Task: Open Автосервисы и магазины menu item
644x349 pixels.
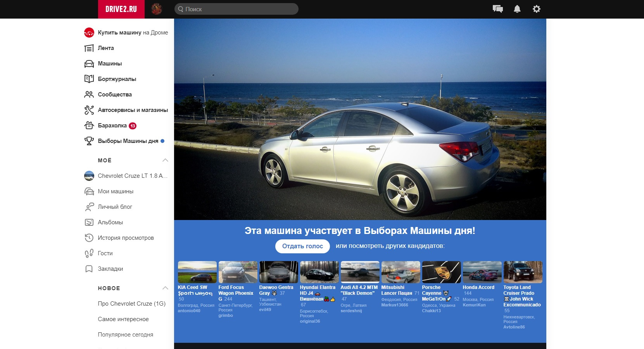Action: [133, 110]
